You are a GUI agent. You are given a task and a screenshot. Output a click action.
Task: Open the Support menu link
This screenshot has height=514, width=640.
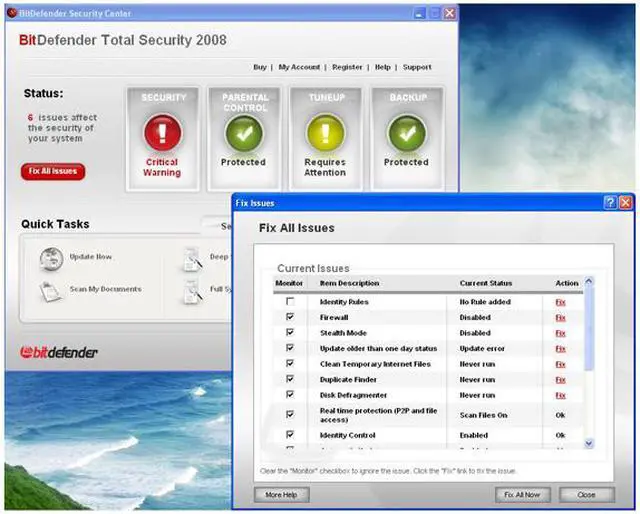pyautogui.click(x=417, y=67)
